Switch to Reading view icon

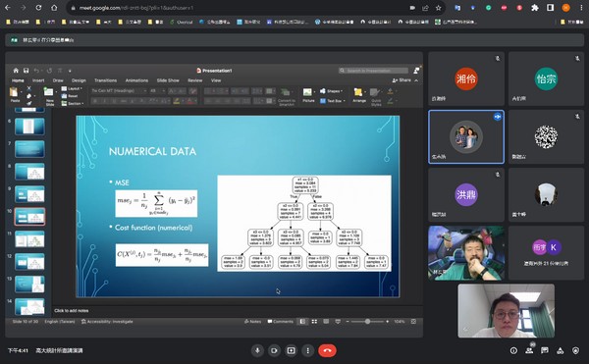coord(326,321)
